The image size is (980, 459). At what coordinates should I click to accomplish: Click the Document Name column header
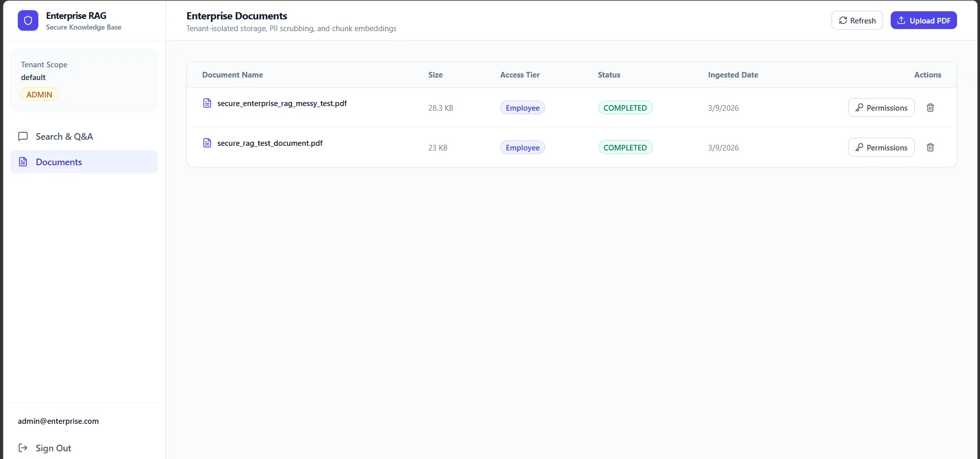232,74
